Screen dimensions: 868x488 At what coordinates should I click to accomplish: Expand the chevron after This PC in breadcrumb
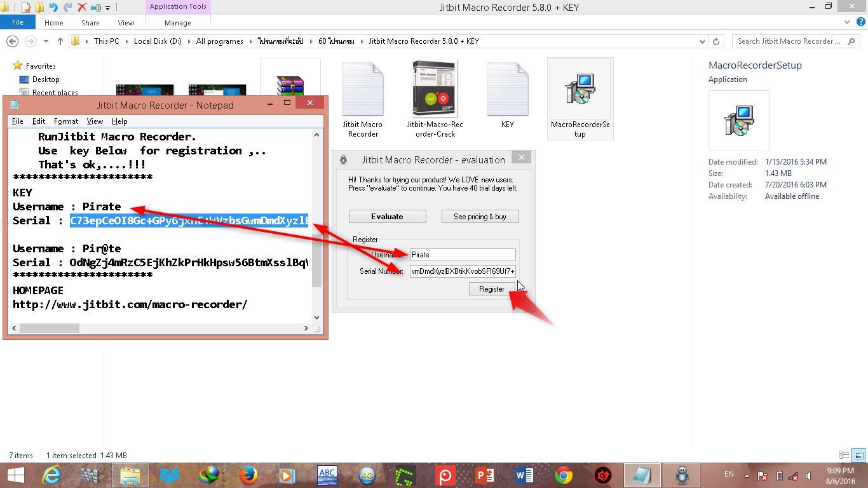[x=126, y=41]
